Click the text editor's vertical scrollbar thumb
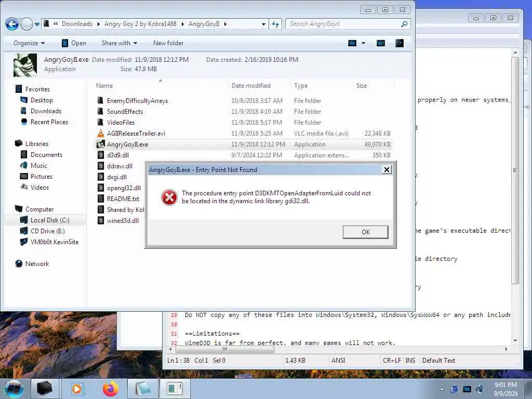This screenshot has height=399, width=532. [515, 170]
